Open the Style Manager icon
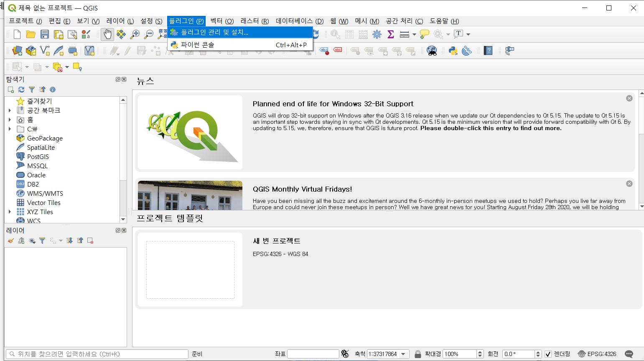The width and height of the screenshot is (644, 361). [86, 34]
